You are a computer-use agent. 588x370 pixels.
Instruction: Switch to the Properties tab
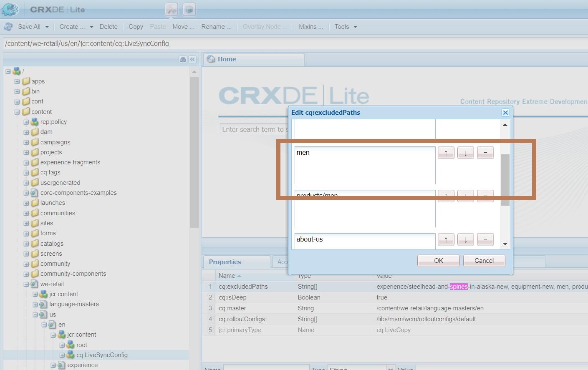click(237, 262)
